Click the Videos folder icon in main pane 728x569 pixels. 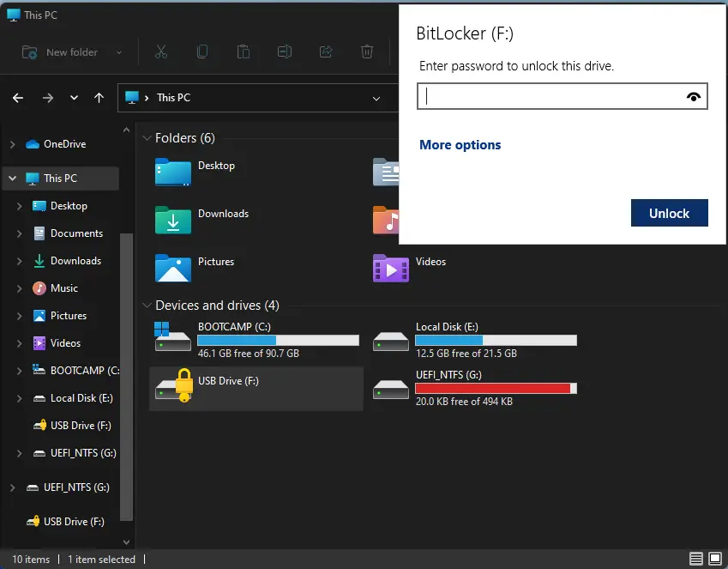click(391, 268)
